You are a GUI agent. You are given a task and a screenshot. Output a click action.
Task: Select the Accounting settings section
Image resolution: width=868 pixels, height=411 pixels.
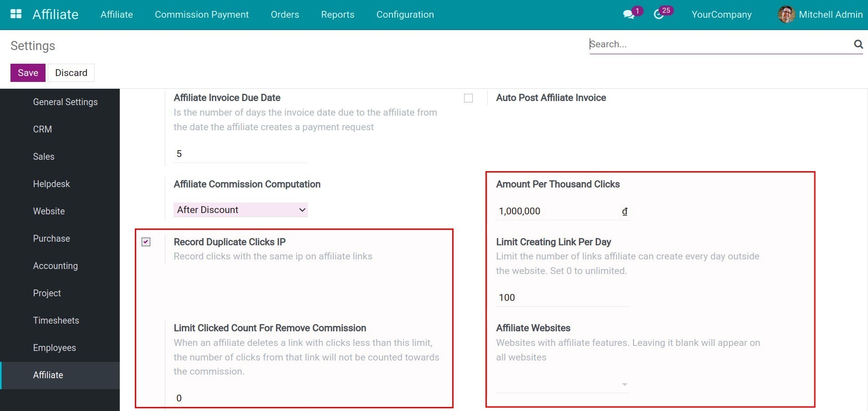55,266
